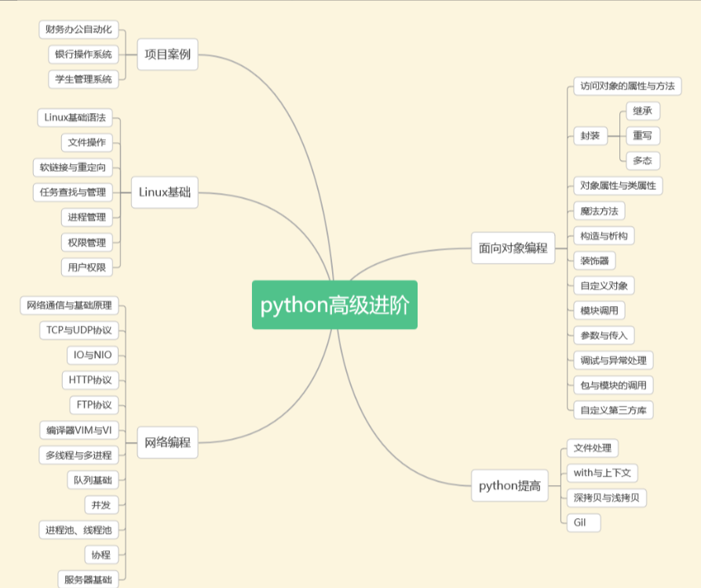Click the 重写 node
Screen dimensions: 701x588
[643, 136]
